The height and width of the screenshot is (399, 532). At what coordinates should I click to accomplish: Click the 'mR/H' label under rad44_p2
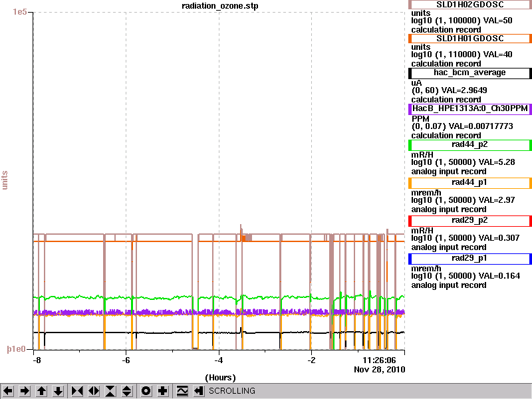(422, 155)
